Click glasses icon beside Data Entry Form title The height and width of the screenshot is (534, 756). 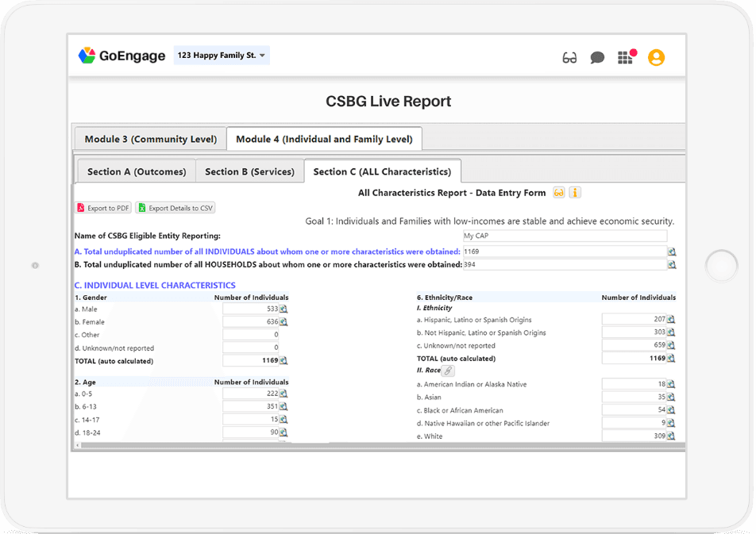point(559,193)
